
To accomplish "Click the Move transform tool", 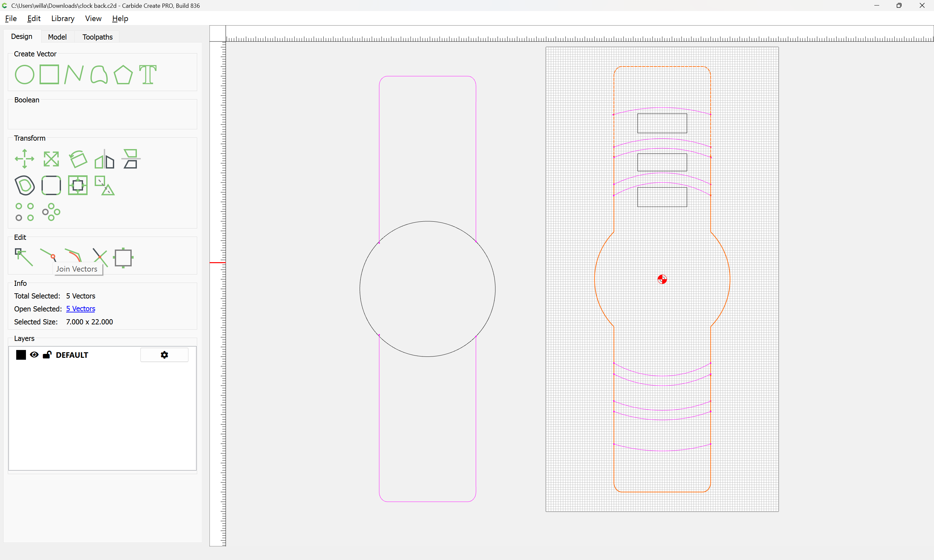I will 25,159.
